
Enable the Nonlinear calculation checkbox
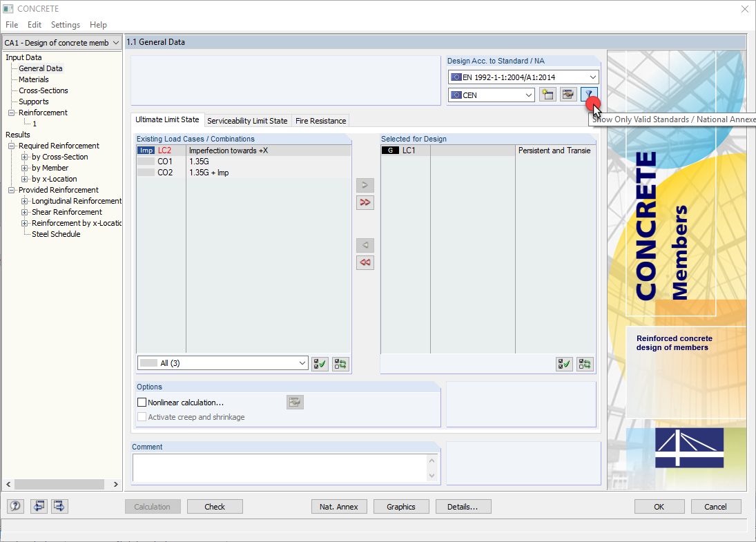coord(142,402)
